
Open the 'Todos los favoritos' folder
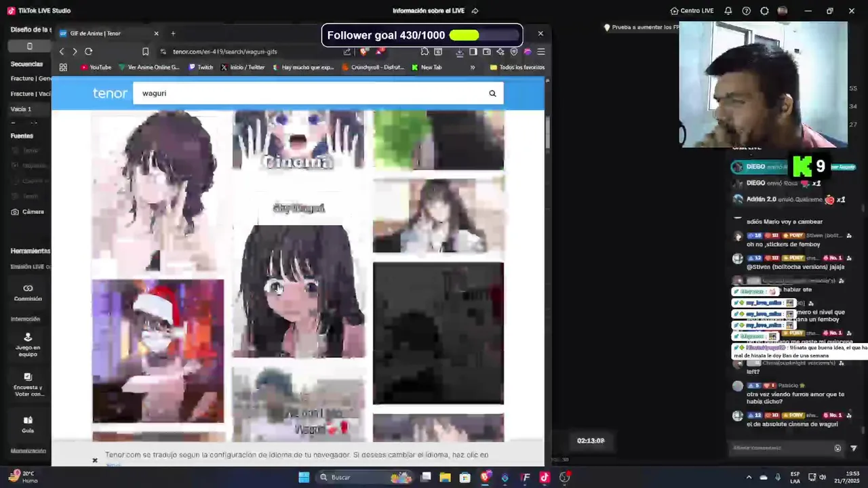[517, 67]
